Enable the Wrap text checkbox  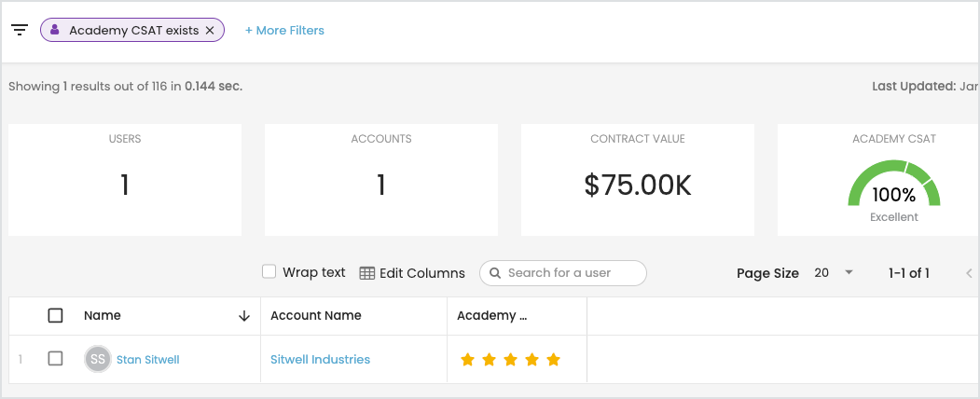[x=269, y=272]
